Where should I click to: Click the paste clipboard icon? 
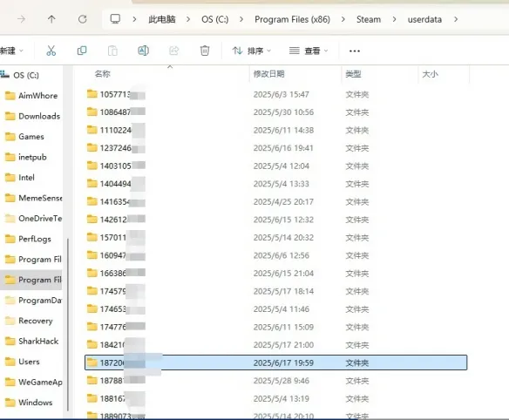pyautogui.click(x=112, y=51)
